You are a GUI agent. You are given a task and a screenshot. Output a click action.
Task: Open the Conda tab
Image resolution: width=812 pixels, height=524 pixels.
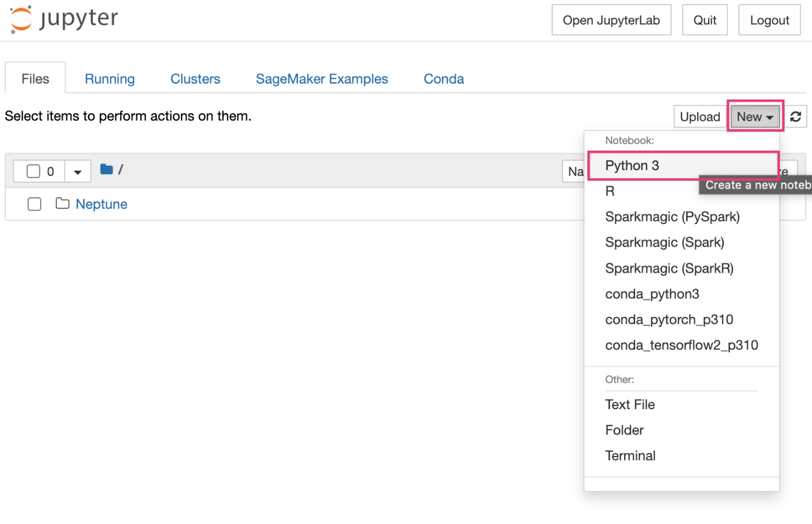pyautogui.click(x=444, y=79)
